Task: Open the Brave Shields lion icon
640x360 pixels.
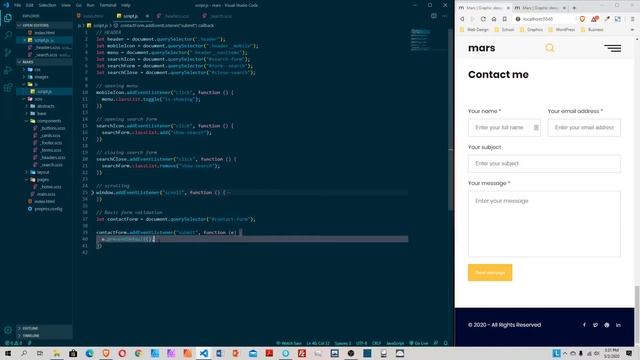Action: coord(582,19)
